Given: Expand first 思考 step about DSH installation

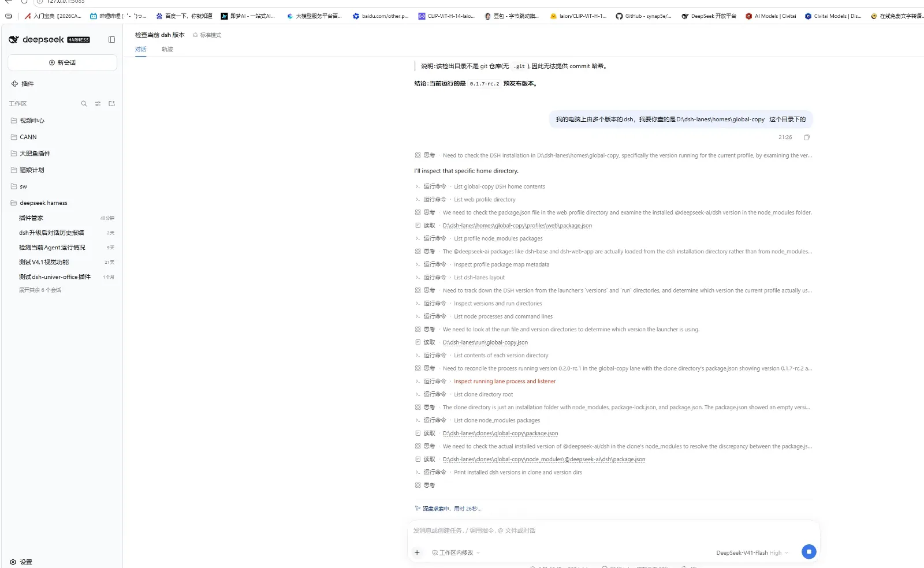Looking at the screenshot, I should [613, 155].
